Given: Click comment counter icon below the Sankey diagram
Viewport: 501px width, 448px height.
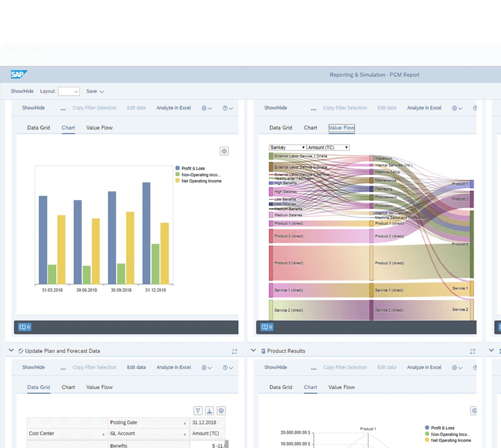Looking at the screenshot, I should point(267,327).
